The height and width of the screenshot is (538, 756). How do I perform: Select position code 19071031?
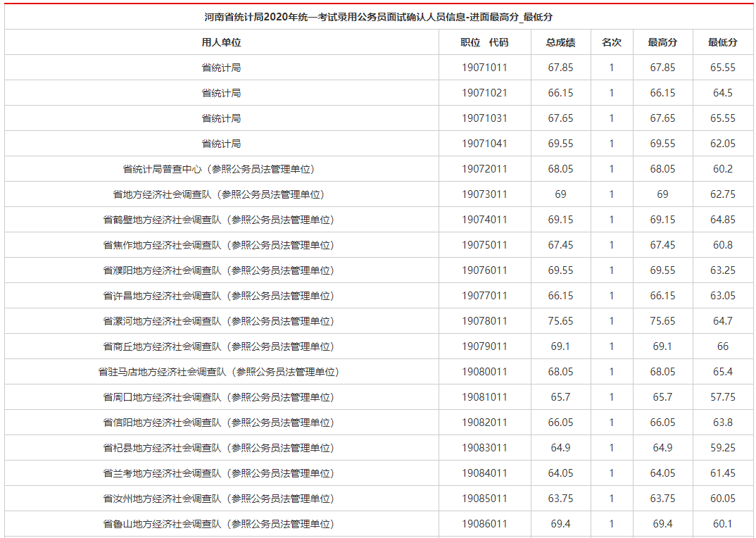(x=484, y=118)
